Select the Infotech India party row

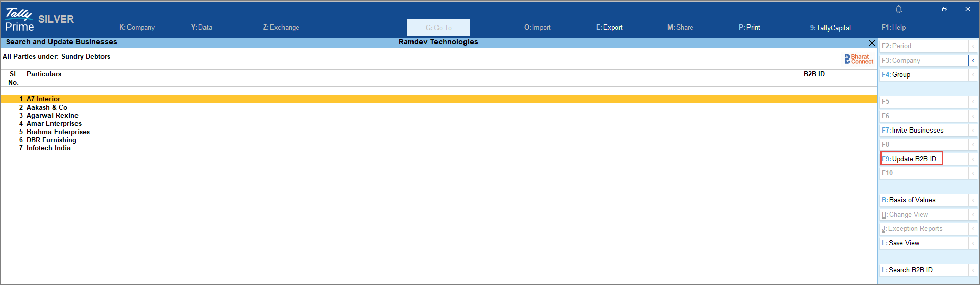point(48,148)
